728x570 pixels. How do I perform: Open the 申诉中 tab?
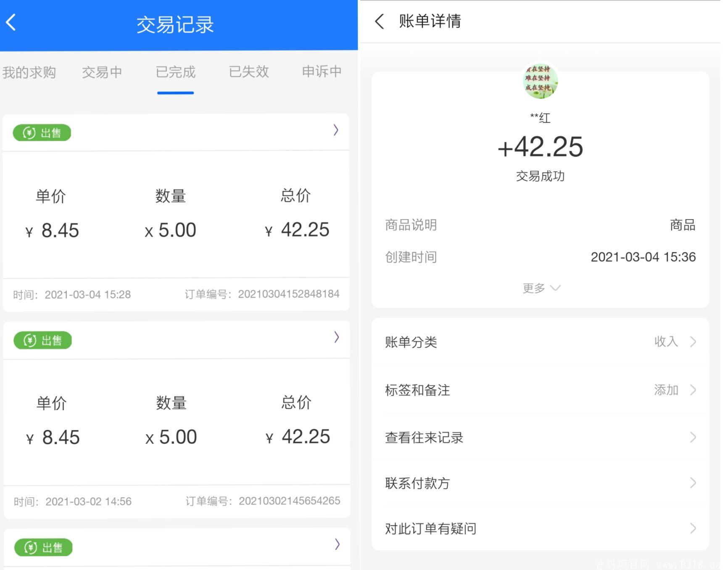coord(321,72)
